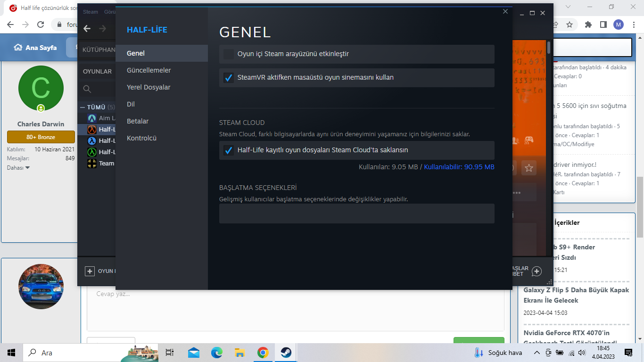Open the Kontrolcü tab

(x=162, y=138)
